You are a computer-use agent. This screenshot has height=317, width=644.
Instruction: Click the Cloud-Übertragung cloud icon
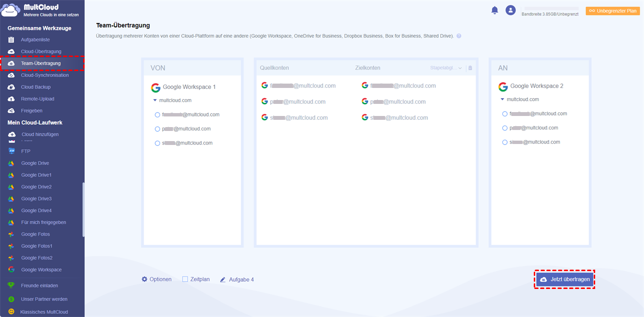pos(11,51)
